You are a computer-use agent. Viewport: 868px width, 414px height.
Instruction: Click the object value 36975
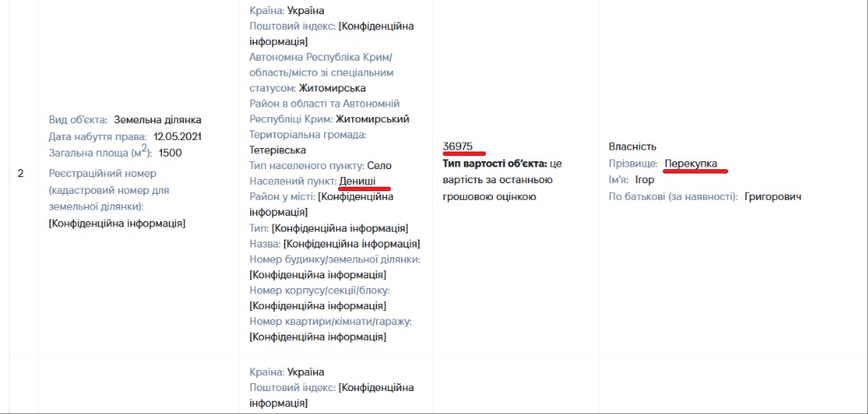pyautogui.click(x=458, y=145)
